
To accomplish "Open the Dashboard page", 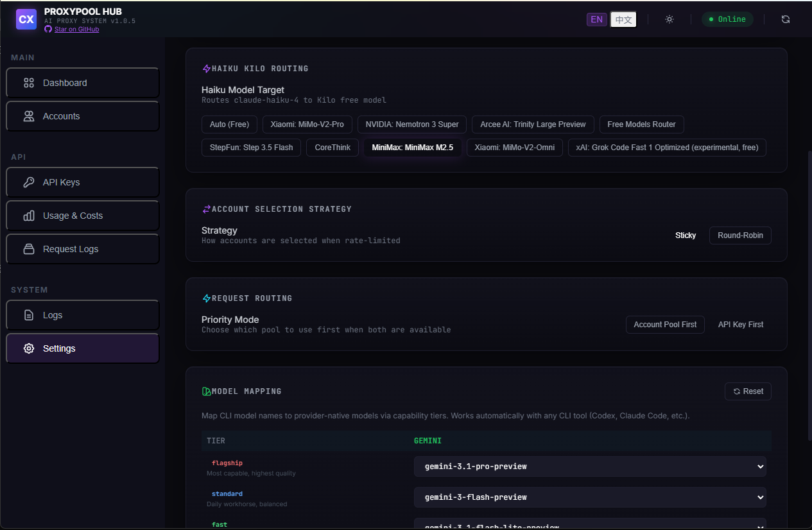I will coord(83,83).
